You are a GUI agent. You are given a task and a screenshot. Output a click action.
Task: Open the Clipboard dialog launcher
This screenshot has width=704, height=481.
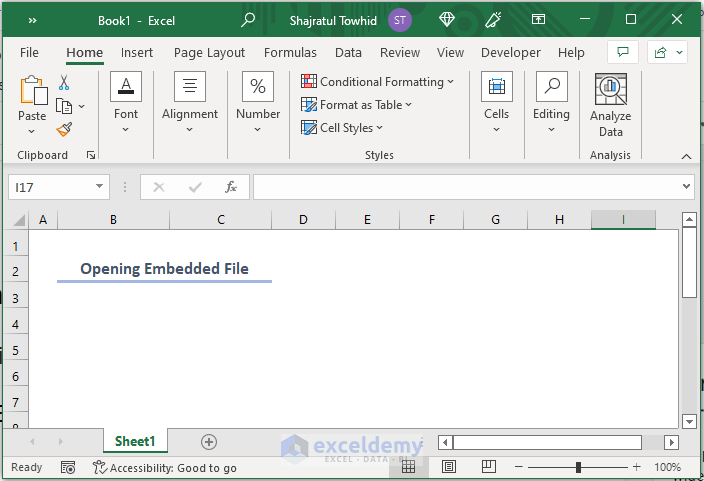pos(91,155)
